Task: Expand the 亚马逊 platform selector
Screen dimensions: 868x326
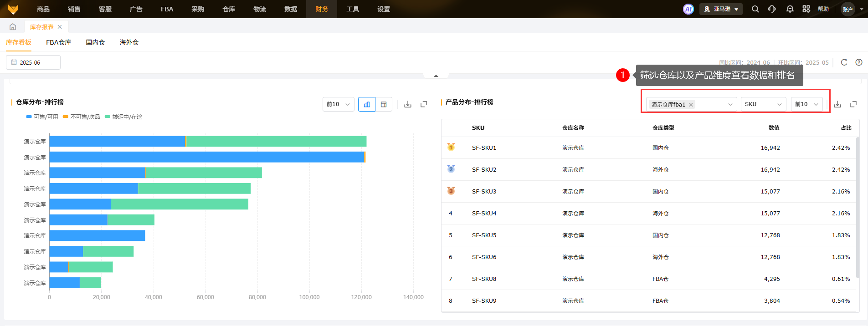Action: tap(721, 9)
